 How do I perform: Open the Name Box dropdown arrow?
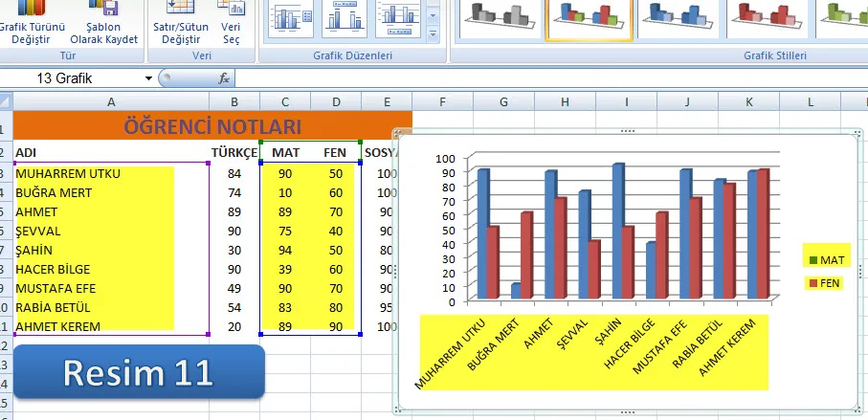coord(148,78)
